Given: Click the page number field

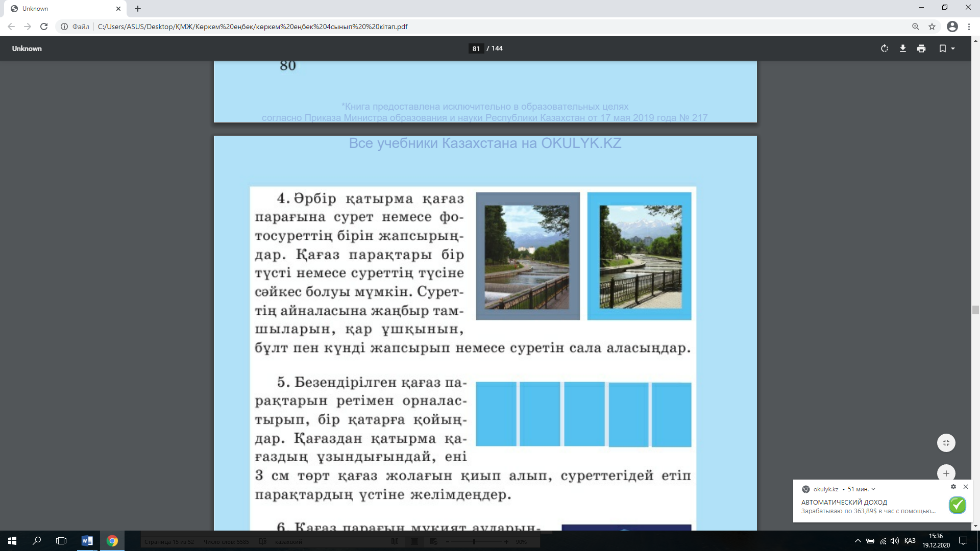Looking at the screenshot, I should coord(476,48).
